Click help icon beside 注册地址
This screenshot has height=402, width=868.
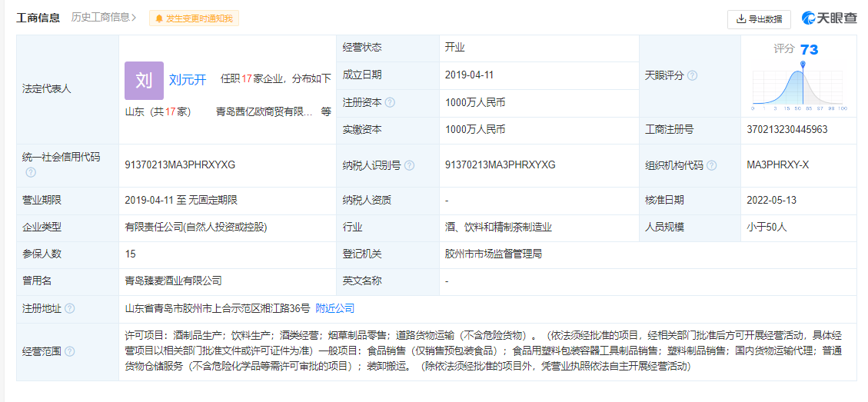[x=70, y=308]
